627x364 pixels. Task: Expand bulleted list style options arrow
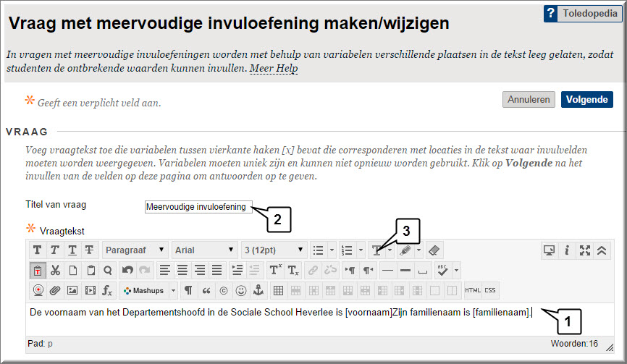pyautogui.click(x=332, y=250)
